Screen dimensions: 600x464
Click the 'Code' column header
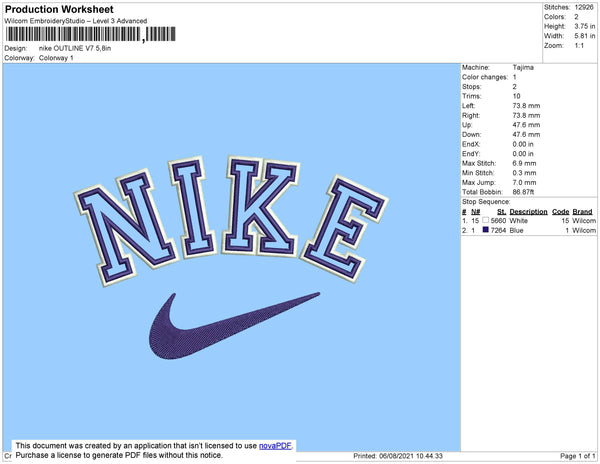[561, 212]
